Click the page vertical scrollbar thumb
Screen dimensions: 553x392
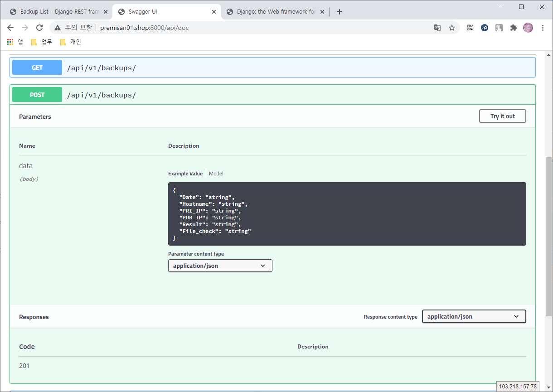[549, 237]
